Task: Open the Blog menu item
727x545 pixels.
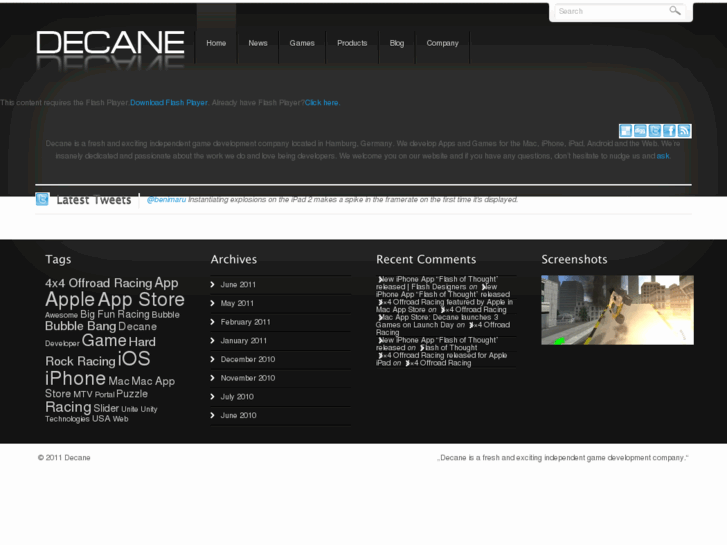Action: [397, 43]
